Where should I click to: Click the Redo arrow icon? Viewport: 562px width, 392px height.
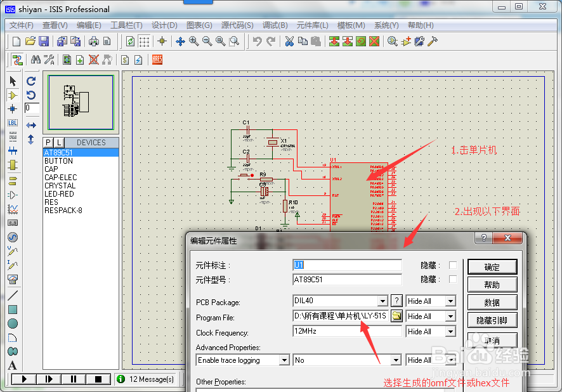click(x=271, y=41)
